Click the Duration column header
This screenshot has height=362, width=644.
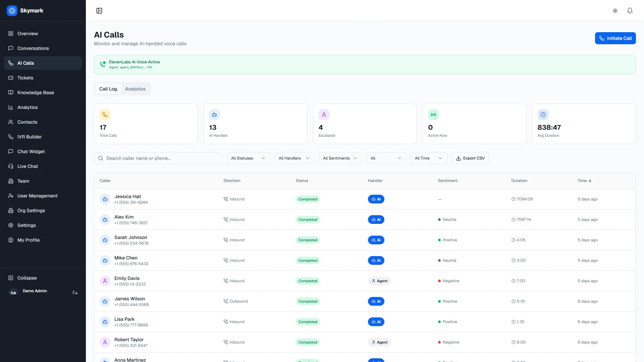[x=519, y=181]
